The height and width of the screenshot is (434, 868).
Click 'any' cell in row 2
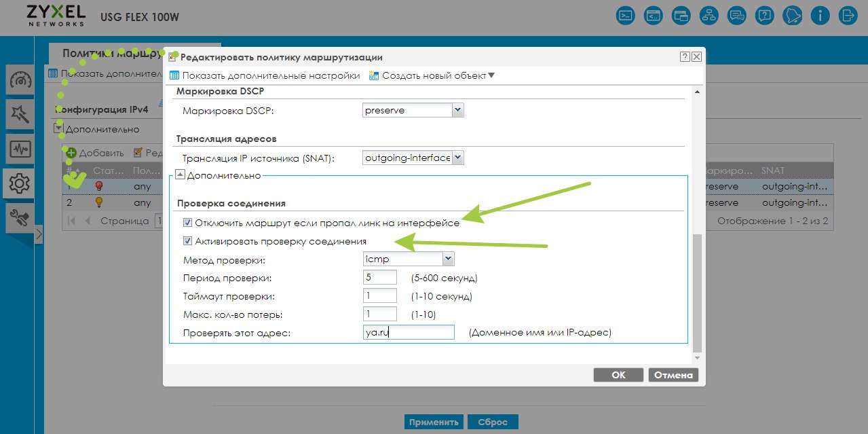click(x=143, y=202)
